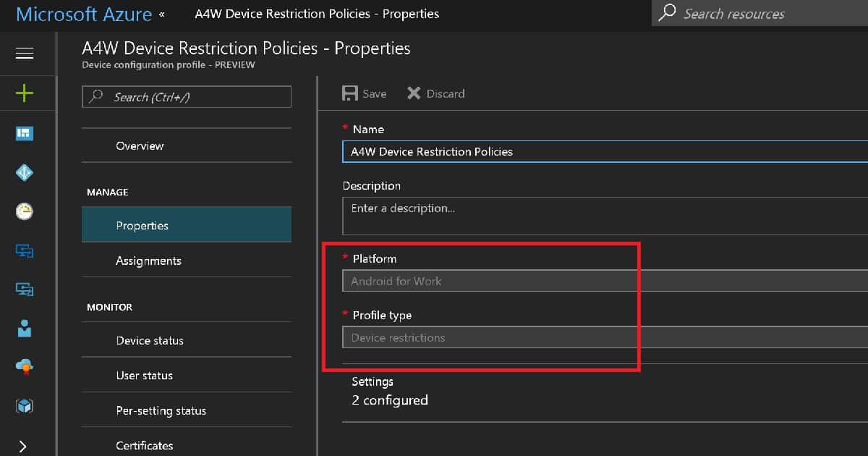This screenshot has height=456, width=868.
Task: Open the Overview menu item
Action: tap(187, 145)
